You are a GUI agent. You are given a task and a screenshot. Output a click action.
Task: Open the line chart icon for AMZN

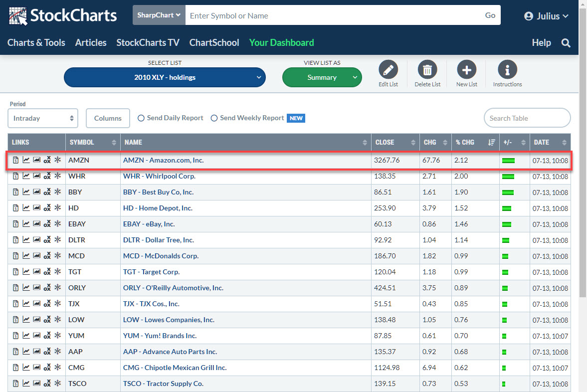pos(26,160)
